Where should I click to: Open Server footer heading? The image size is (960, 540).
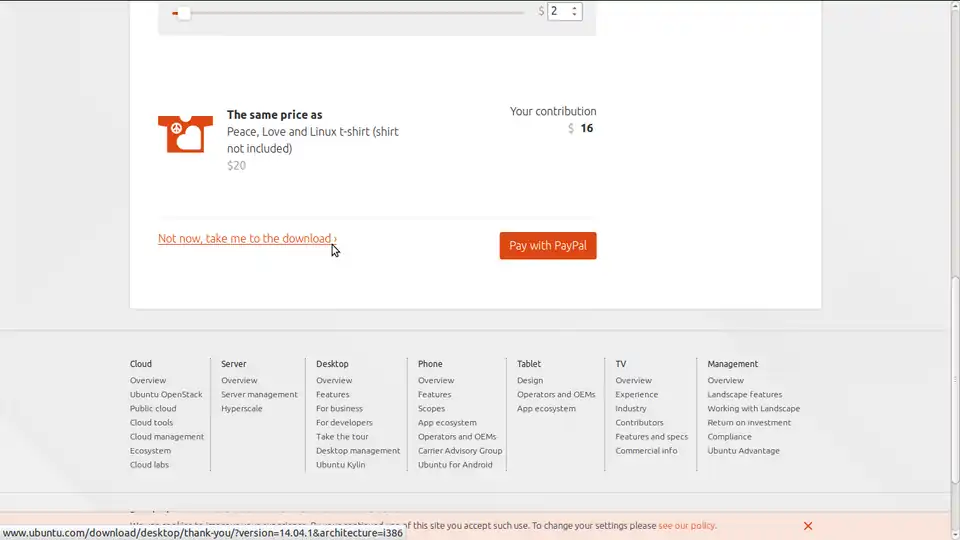(234, 364)
